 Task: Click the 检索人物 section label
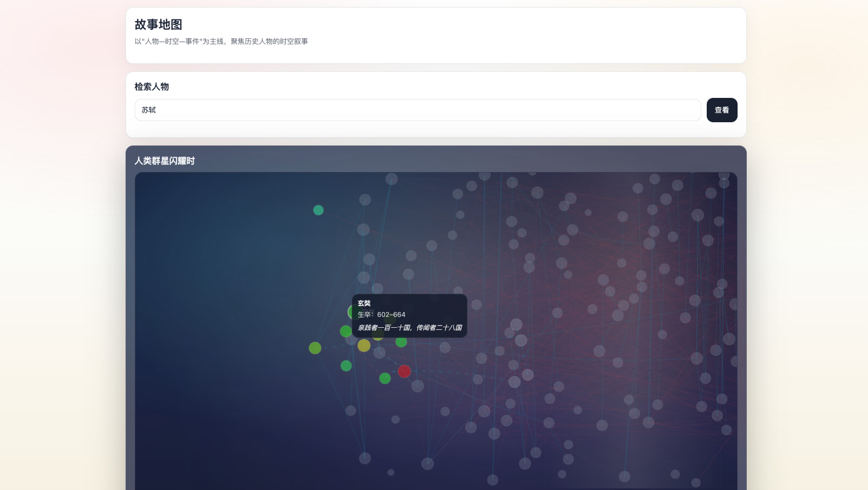coord(152,87)
